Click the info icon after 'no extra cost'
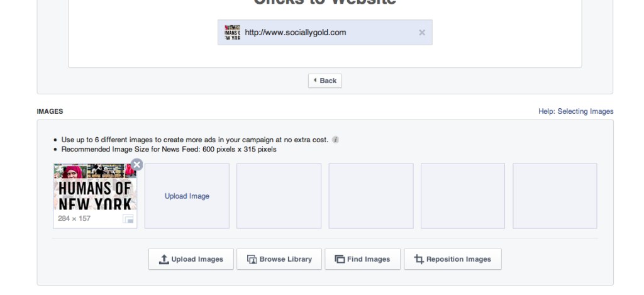Viewport: 644px width, 295px height. [x=335, y=140]
